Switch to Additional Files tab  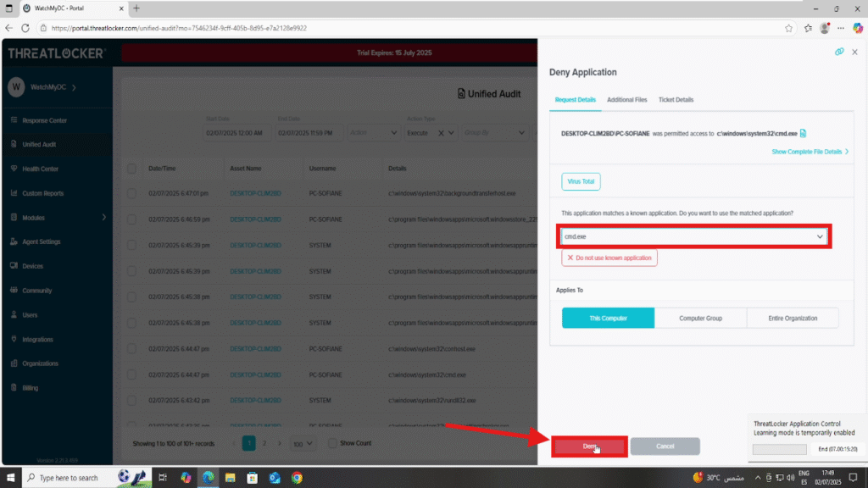coord(626,100)
